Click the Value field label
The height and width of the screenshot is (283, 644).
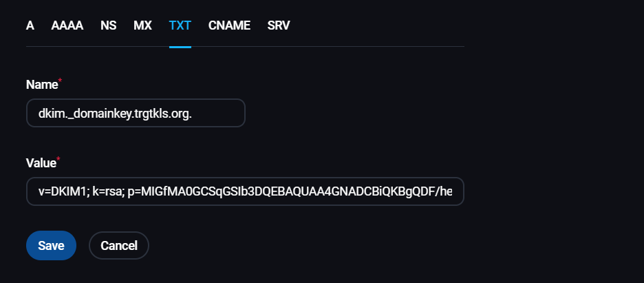coord(41,163)
